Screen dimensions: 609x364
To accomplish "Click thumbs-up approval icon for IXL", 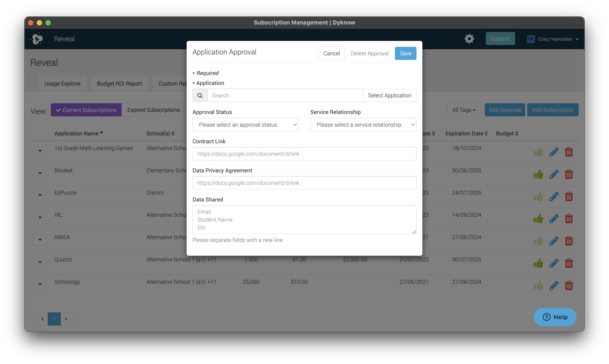I will pyautogui.click(x=538, y=219).
